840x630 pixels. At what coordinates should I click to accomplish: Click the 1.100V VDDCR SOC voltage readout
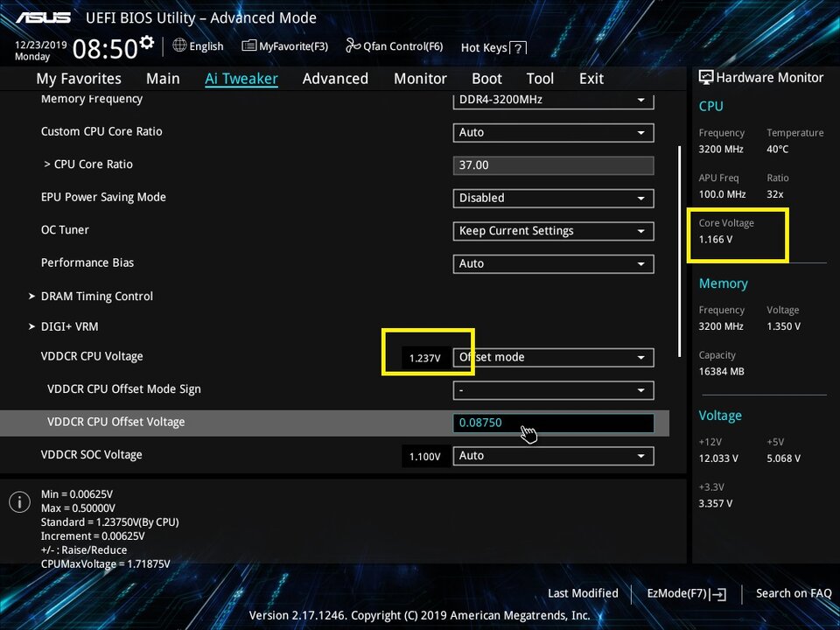[x=425, y=457]
